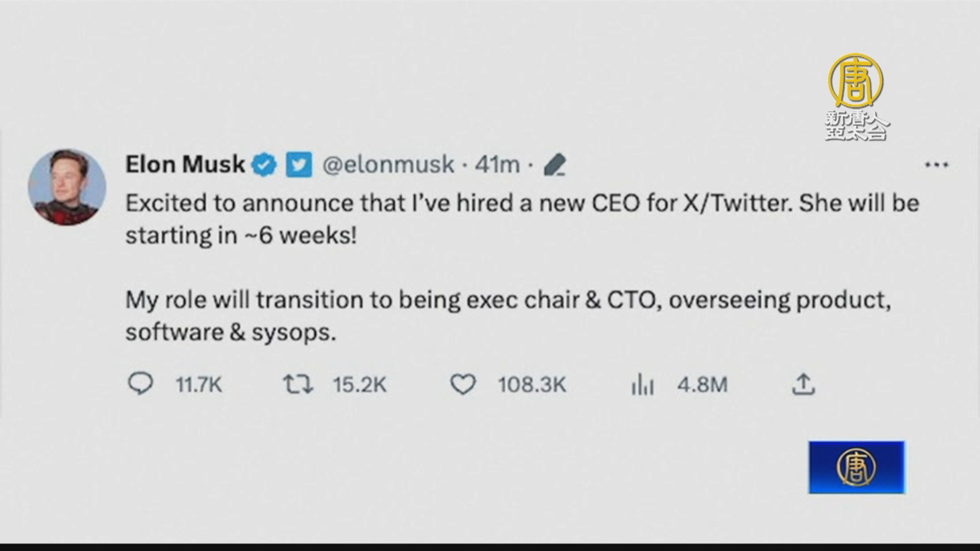Click the reply speech bubble icon
Screen dimensions: 980x551
[140, 384]
